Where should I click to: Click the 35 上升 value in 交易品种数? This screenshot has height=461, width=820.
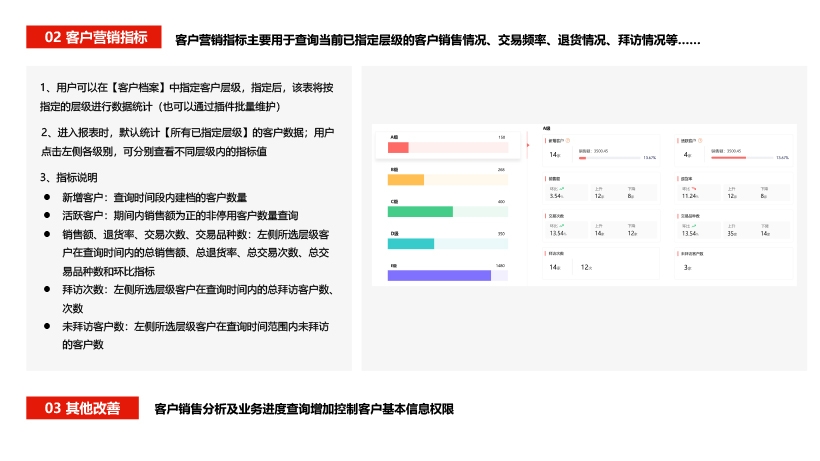point(732,233)
